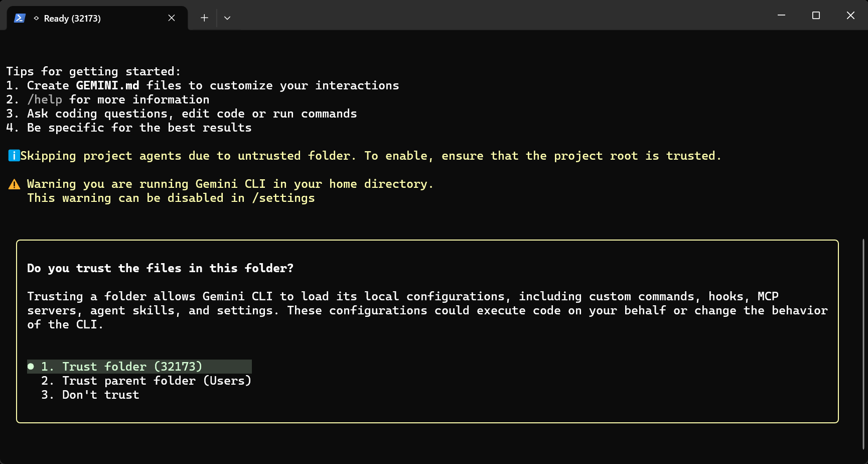Screen dimensions: 868x464
Task: Click the 'Ask coding questions' tip line
Action: (182, 113)
